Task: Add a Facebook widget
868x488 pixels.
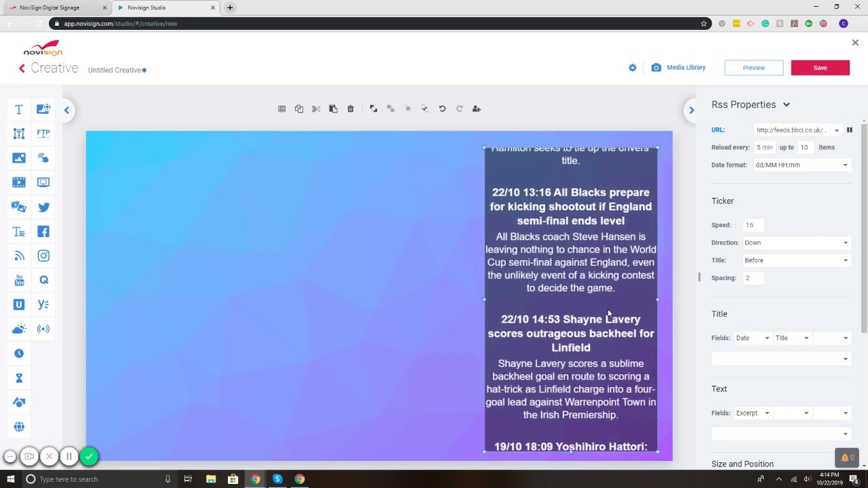Action: point(43,231)
